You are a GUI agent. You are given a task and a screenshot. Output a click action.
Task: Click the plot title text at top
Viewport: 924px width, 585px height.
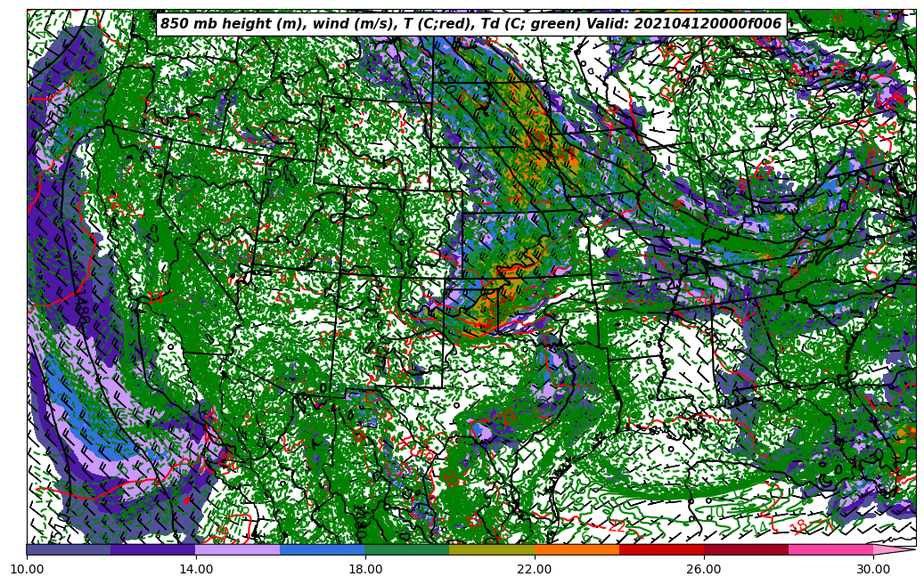[470, 24]
